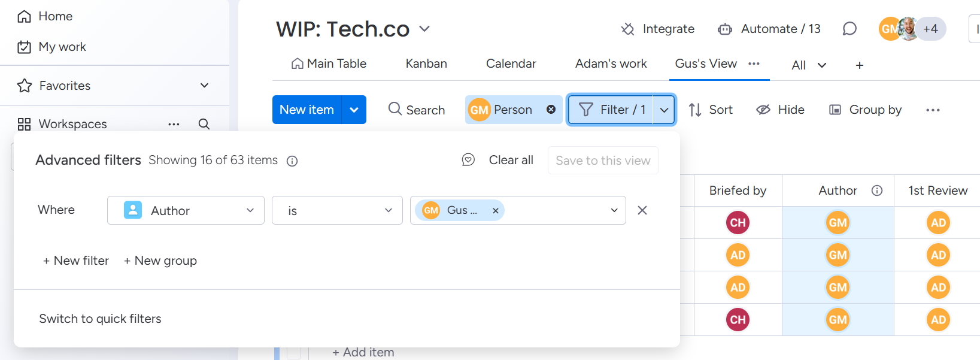
Task: Open toolbar more options ellipsis
Action: pyautogui.click(x=933, y=110)
